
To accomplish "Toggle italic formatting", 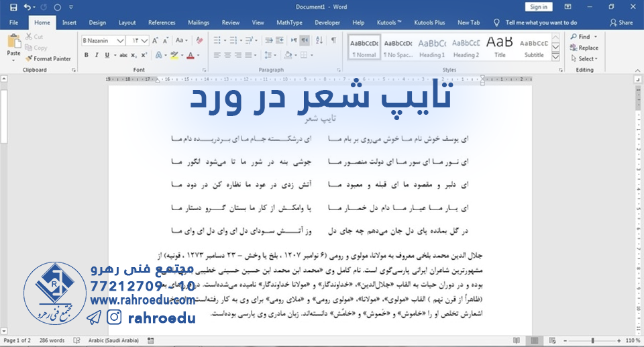I will click(x=97, y=55).
